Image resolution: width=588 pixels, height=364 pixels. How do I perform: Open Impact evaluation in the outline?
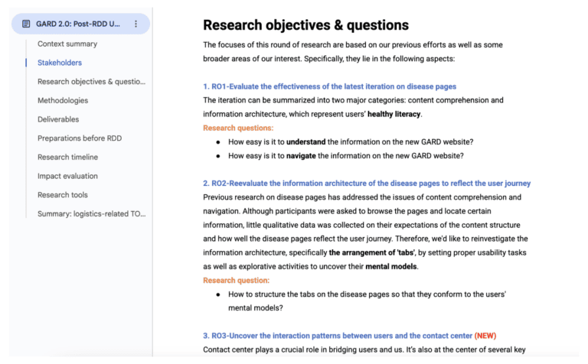tap(67, 176)
